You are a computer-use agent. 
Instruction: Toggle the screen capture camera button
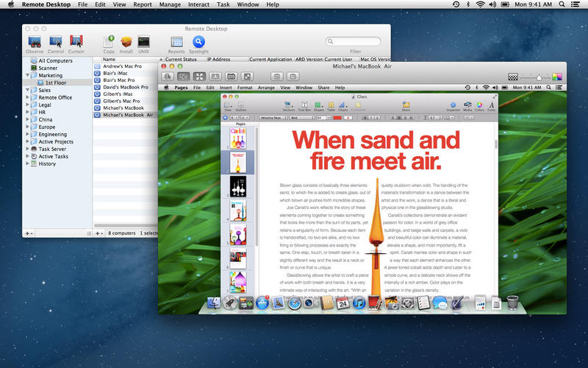[231, 76]
